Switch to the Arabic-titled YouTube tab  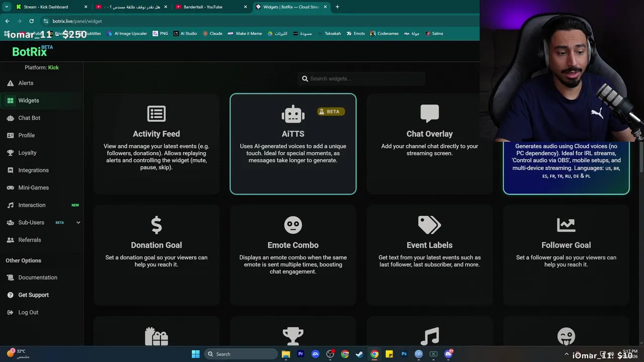132,7
